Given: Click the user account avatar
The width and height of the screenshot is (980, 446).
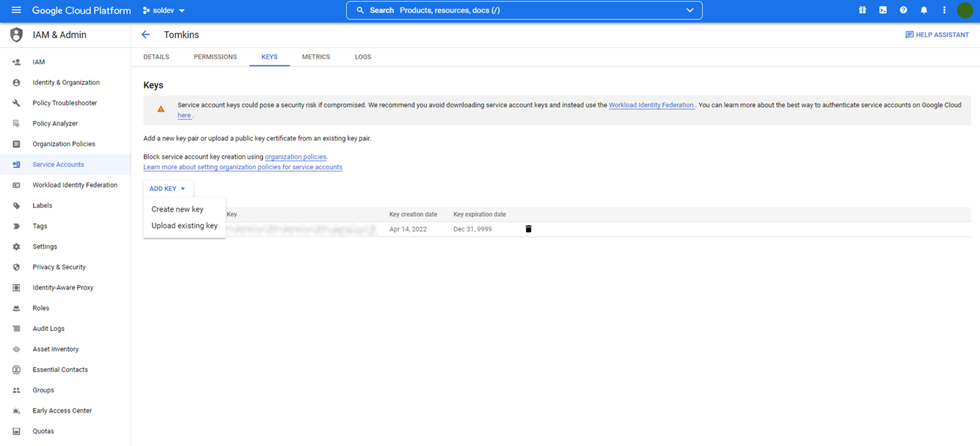Looking at the screenshot, I should click(x=964, y=10).
